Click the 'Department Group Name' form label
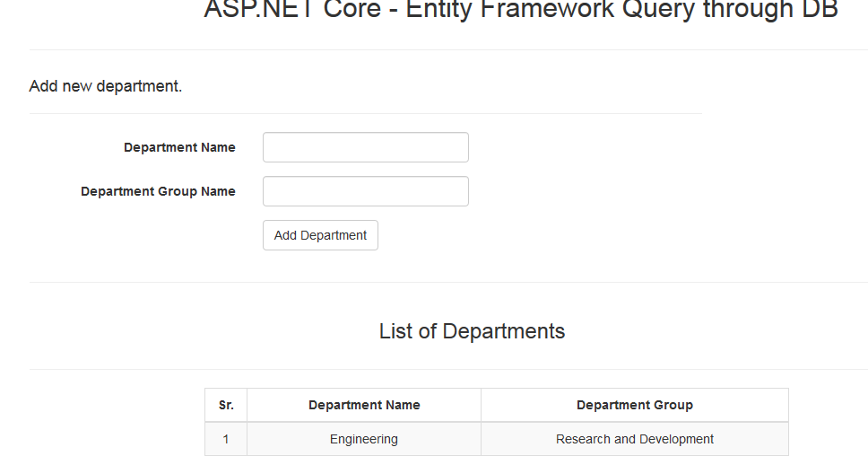868x456 pixels. tap(158, 191)
